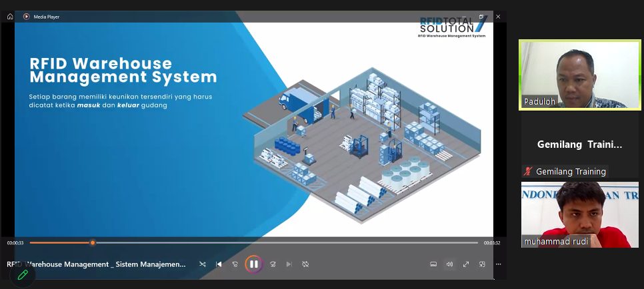Viewport: 644px width, 289px height.
Task: Open the volume control
Action: click(449, 264)
